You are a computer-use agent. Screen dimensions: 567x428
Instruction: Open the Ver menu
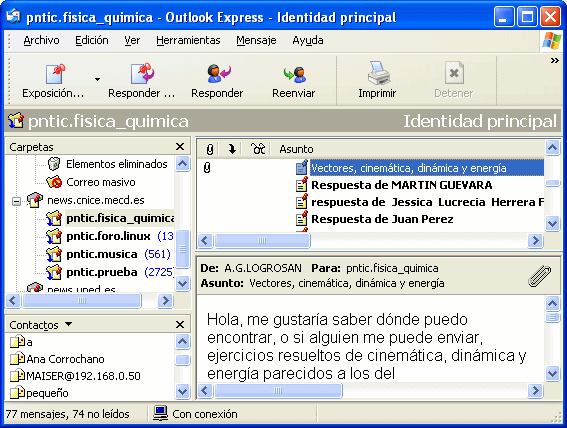(x=132, y=40)
